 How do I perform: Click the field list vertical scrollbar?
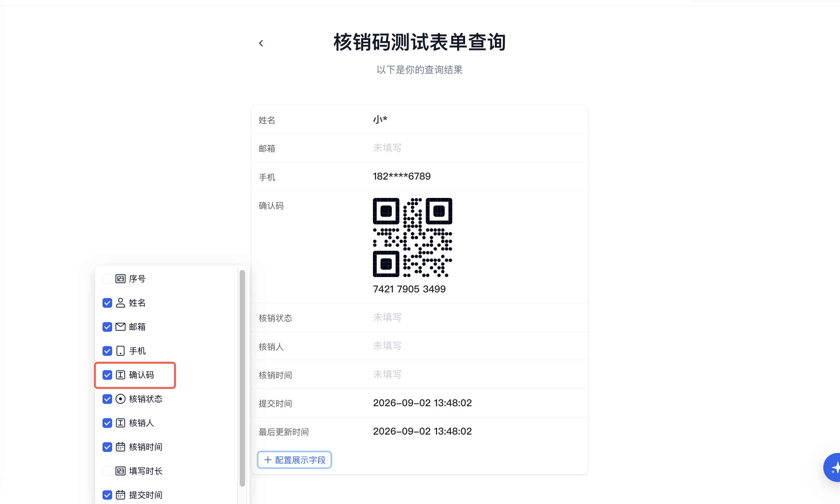242,379
